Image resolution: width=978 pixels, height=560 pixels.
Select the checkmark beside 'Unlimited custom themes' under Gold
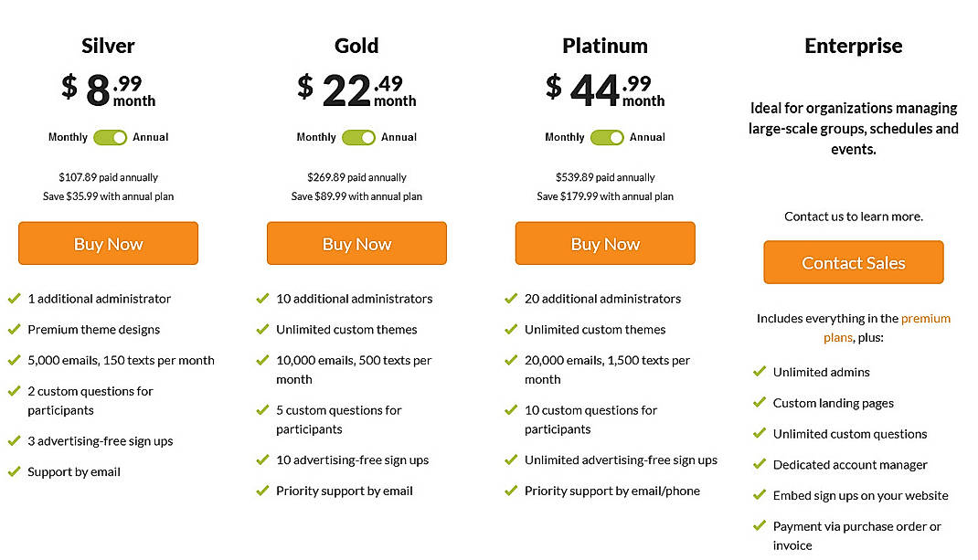263,329
